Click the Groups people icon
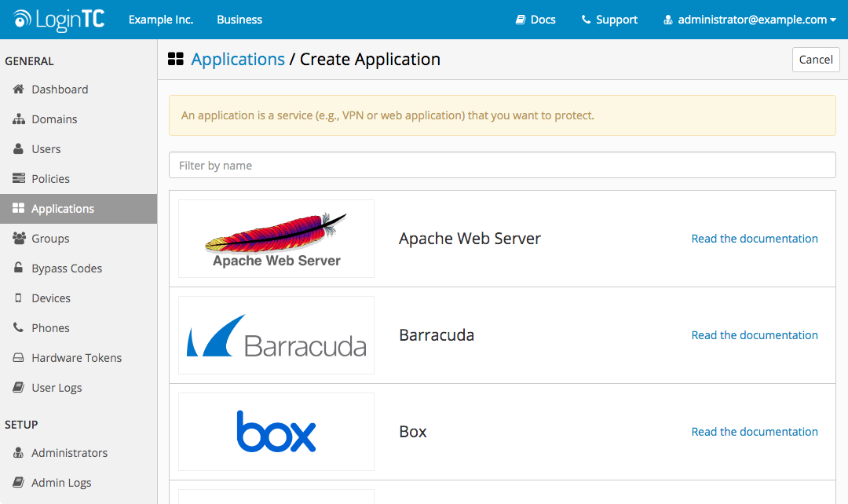Image resolution: width=848 pixels, height=504 pixels. coord(18,238)
